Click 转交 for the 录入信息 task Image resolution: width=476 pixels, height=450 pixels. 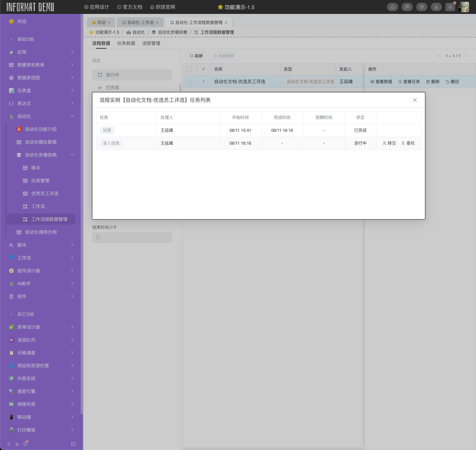point(389,143)
